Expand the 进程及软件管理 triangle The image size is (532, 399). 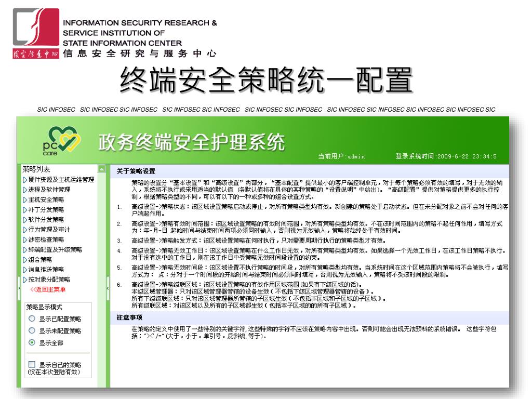click(25, 190)
